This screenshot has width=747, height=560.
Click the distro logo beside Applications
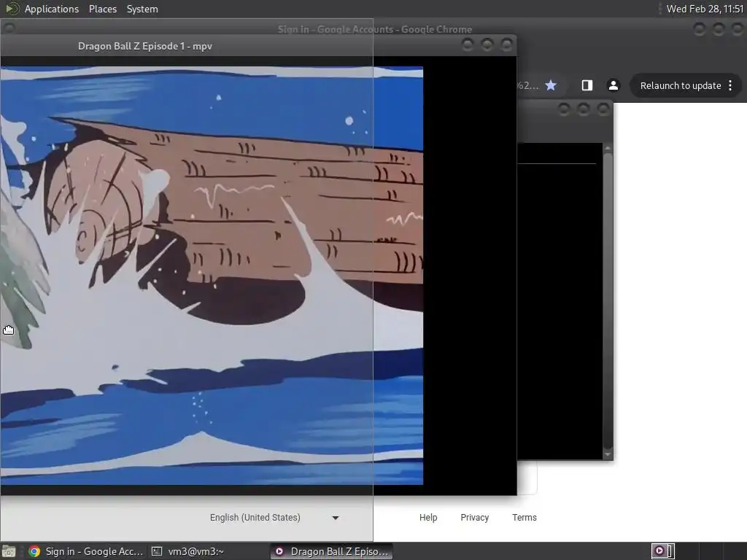(x=12, y=9)
